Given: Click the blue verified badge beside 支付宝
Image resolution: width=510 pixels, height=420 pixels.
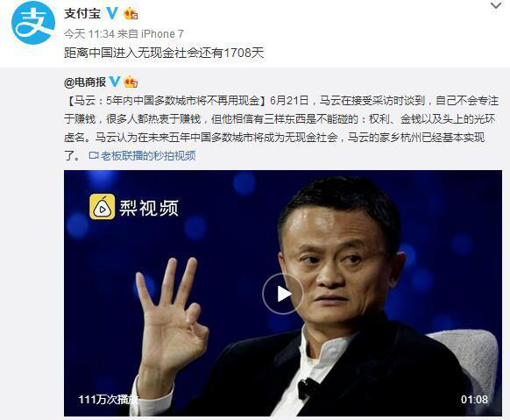Looking at the screenshot, I should pos(112,13).
